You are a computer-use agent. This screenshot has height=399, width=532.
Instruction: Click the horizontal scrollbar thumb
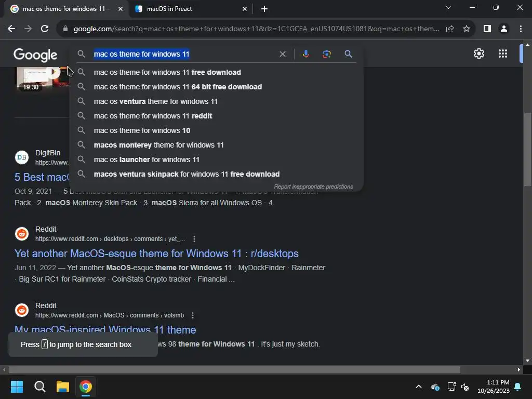234,369
